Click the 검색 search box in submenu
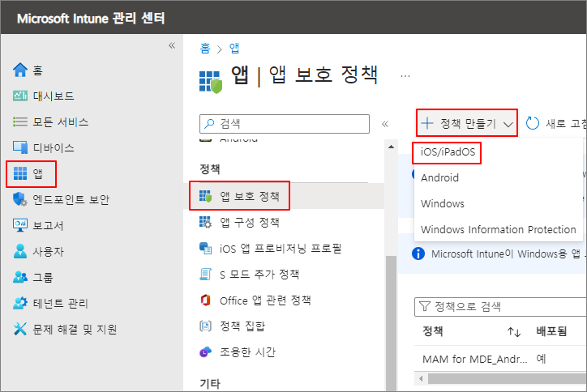The width and height of the screenshot is (587, 392). coord(284,124)
